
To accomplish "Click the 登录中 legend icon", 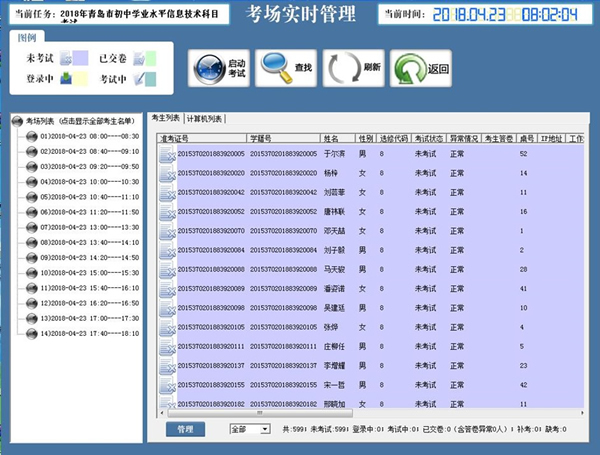I will pyautogui.click(x=67, y=78).
